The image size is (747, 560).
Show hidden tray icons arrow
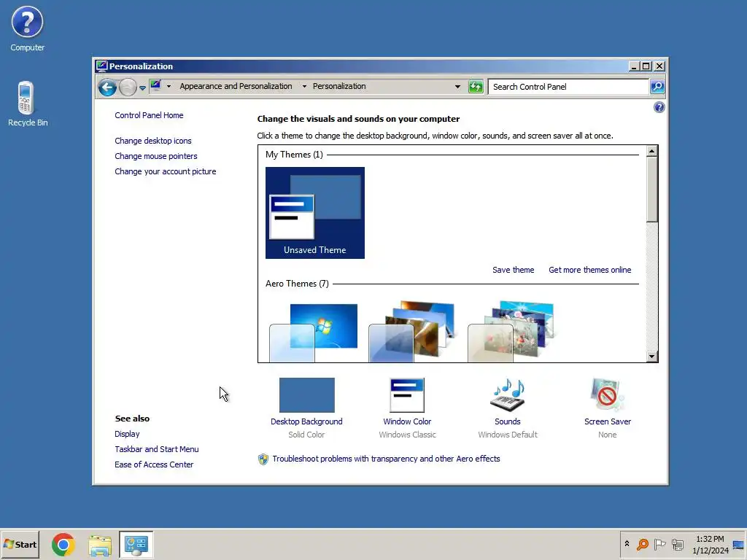(x=627, y=544)
